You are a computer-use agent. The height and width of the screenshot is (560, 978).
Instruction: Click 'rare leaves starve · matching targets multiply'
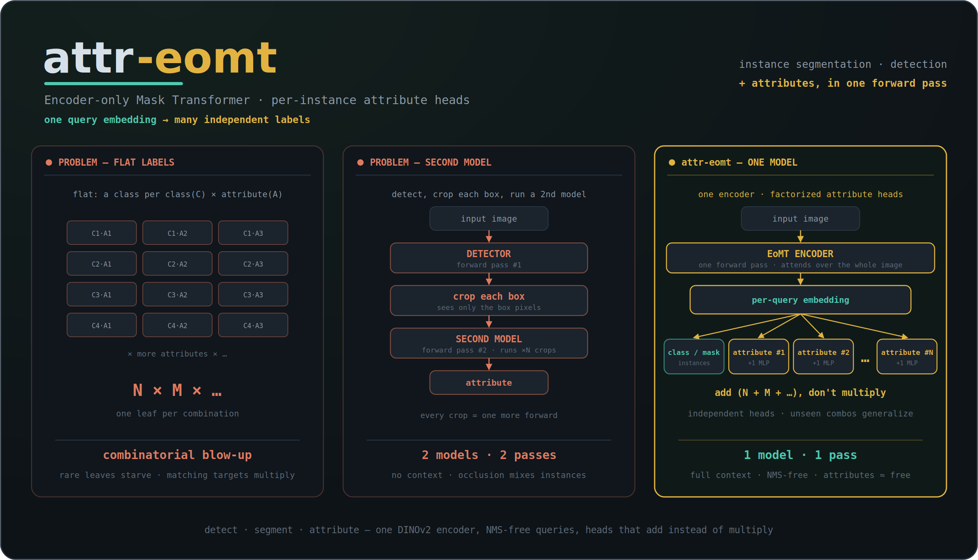[x=177, y=475]
